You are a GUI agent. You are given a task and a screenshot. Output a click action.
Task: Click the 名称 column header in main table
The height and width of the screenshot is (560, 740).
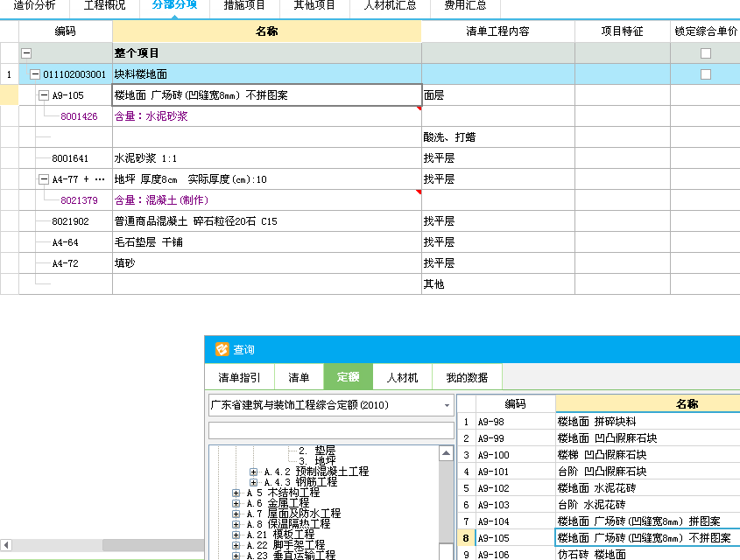tap(266, 31)
